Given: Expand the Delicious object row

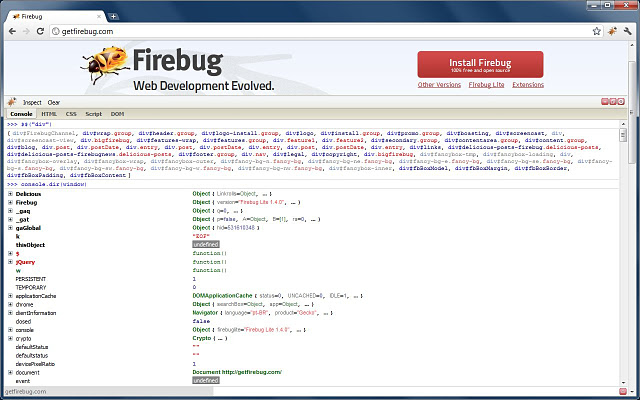Looking at the screenshot, I should coord(10,194).
